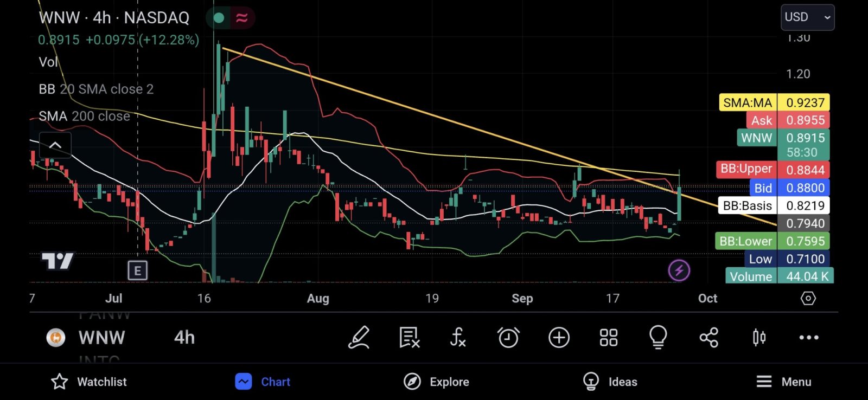The image size is (868, 400).
Task: Switch to the Ideas tab
Action: (x=610, y=382)
